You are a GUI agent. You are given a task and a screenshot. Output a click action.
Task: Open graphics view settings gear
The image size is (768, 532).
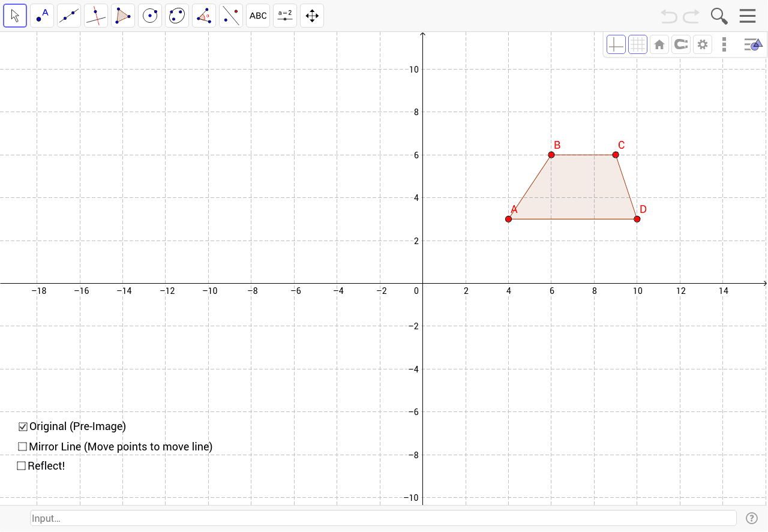point(703,44)
